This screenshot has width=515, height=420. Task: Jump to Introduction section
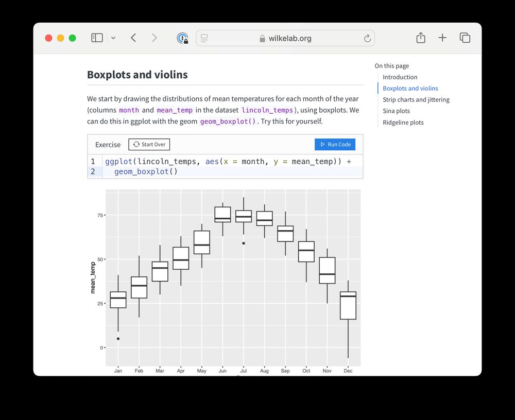click(400, 77)
